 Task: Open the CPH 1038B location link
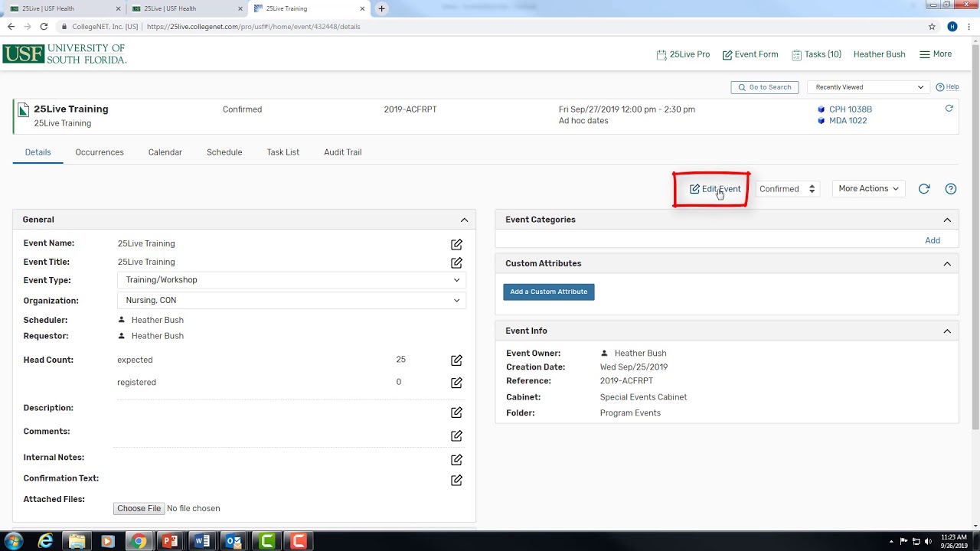point(851,109)
